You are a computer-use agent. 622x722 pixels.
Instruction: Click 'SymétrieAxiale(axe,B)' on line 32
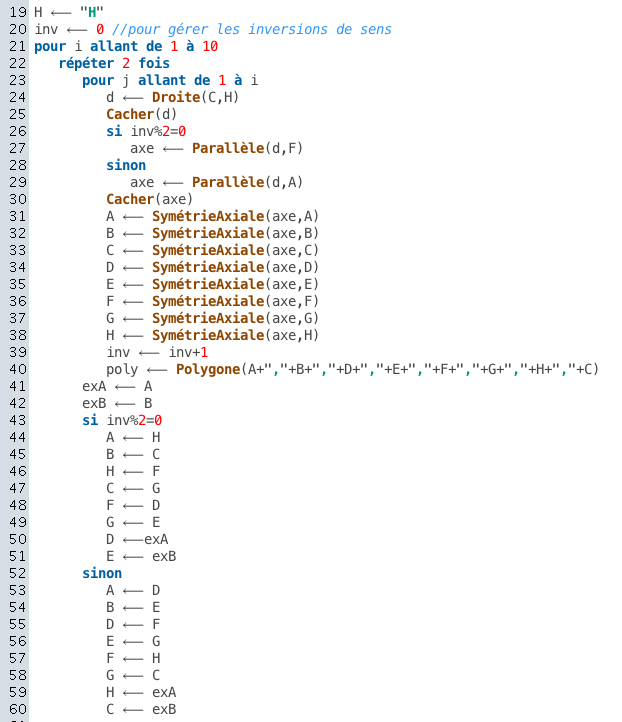pyautogui.click(x=235, y=233)
